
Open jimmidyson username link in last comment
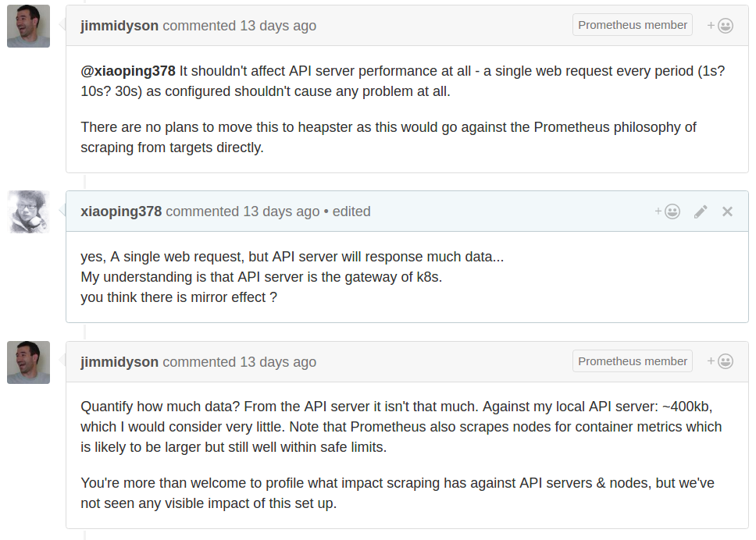119,362
